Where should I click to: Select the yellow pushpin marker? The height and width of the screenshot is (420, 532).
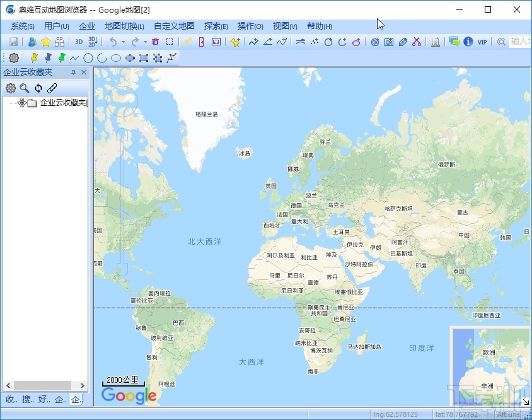coord(33,58)
